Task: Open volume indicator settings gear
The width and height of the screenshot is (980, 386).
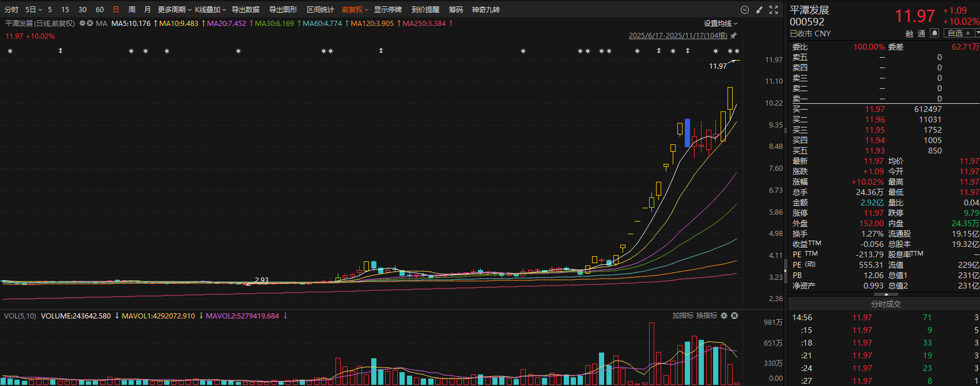Action: [x=724, y=316]
